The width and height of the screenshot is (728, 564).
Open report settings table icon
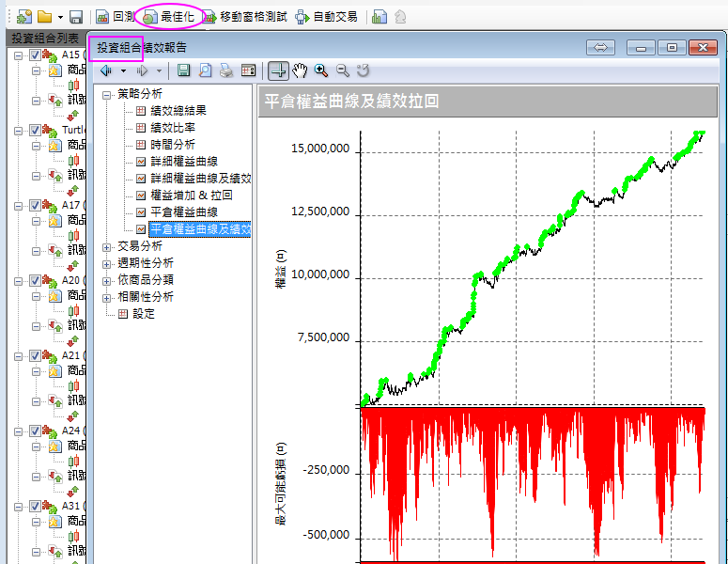[x=248, y=70]
